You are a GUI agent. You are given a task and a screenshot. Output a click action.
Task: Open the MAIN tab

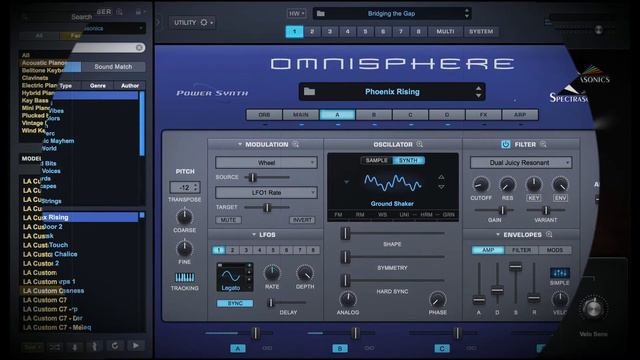click(x=301, y=115)
